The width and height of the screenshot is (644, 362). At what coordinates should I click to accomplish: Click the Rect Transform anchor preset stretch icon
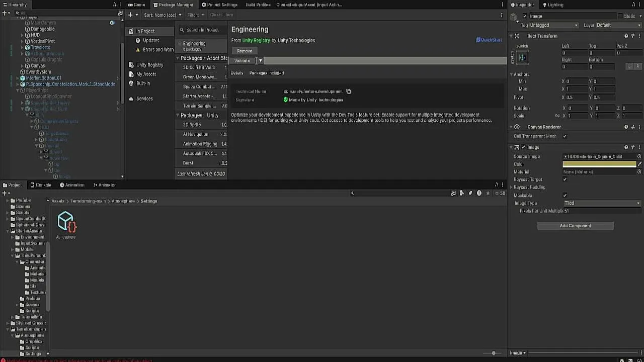522,57
